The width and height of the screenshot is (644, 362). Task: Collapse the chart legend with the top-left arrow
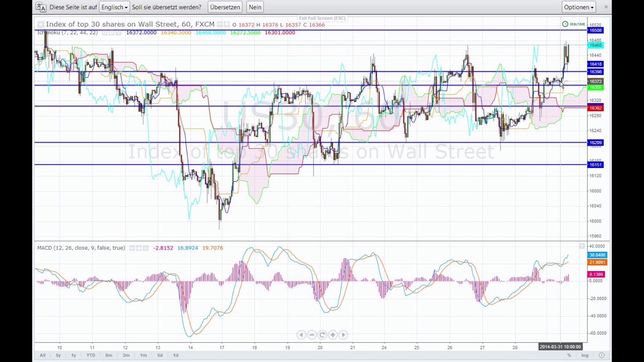tap(40, 24)
